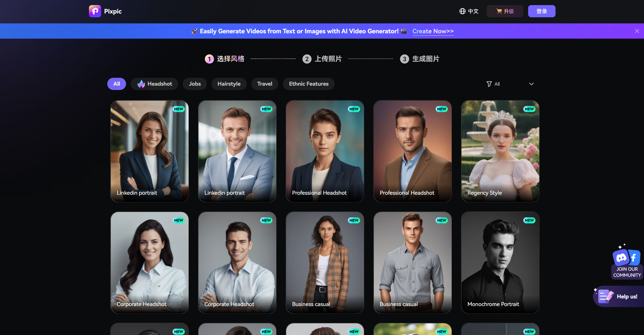Select the Hairstyle filter option
Viewport: 644px width, 335px height.
(x=229, y=84)
